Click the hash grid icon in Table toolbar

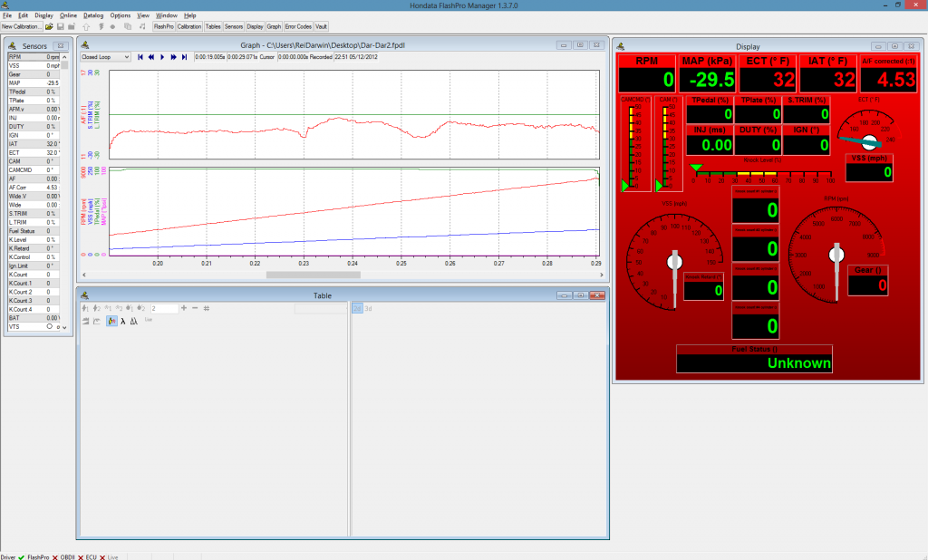click(x=207, y=308)
